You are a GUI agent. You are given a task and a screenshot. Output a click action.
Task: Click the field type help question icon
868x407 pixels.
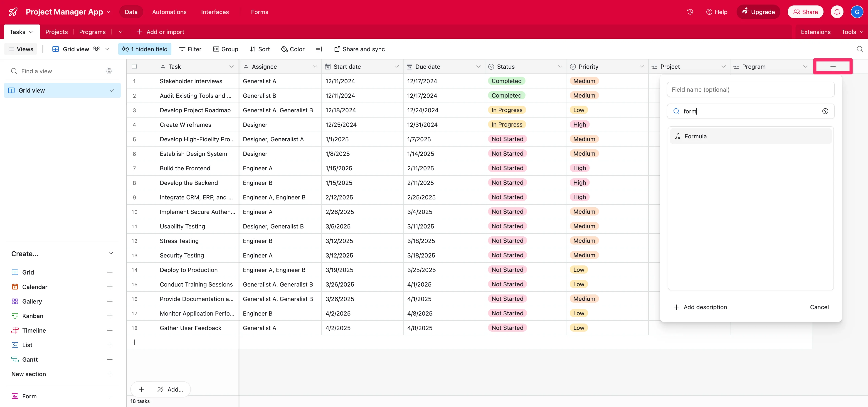825,111
